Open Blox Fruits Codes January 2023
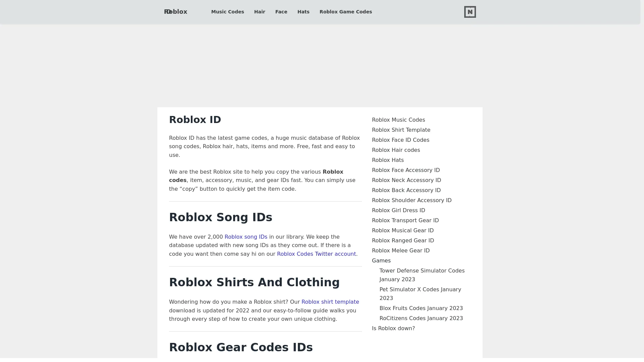The height and width of the screenshot is (362, 644). 421,308
